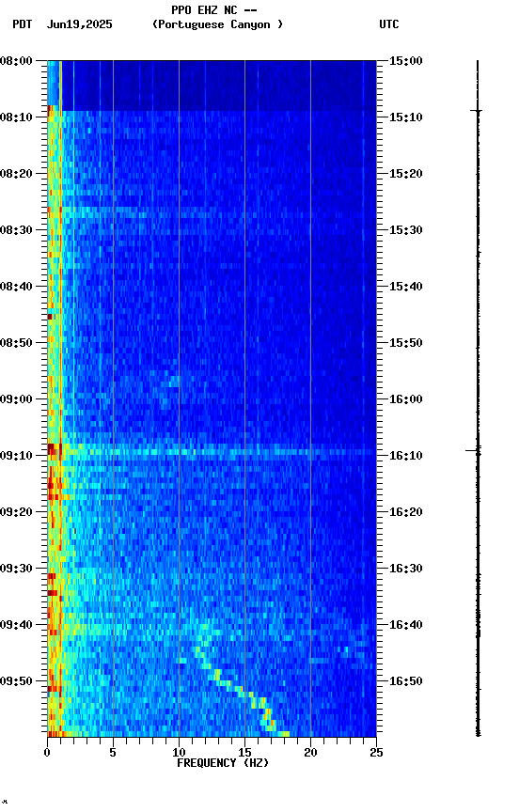Click the '15:00' UTC time label
Screen dimensions: 519x812
click(405, 61)
